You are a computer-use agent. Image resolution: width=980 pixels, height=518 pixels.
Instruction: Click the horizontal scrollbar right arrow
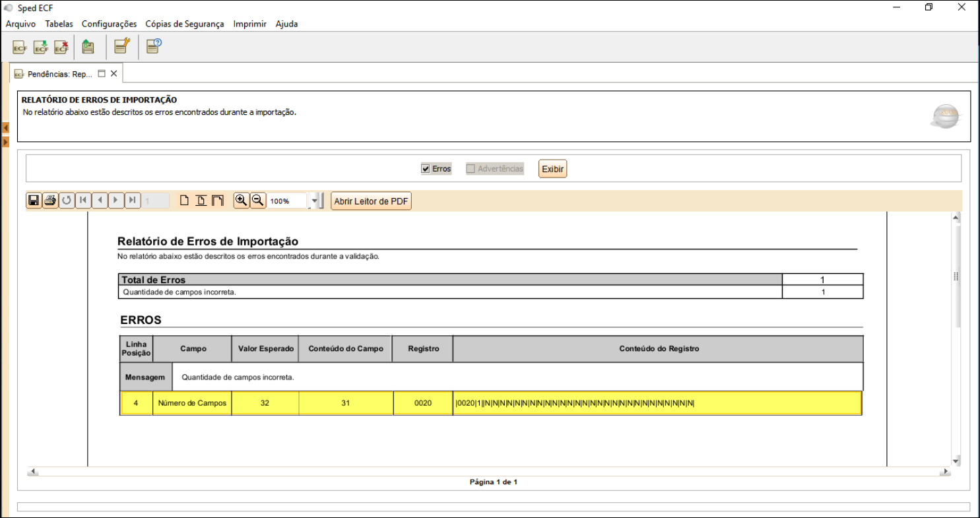pos(945,472)
